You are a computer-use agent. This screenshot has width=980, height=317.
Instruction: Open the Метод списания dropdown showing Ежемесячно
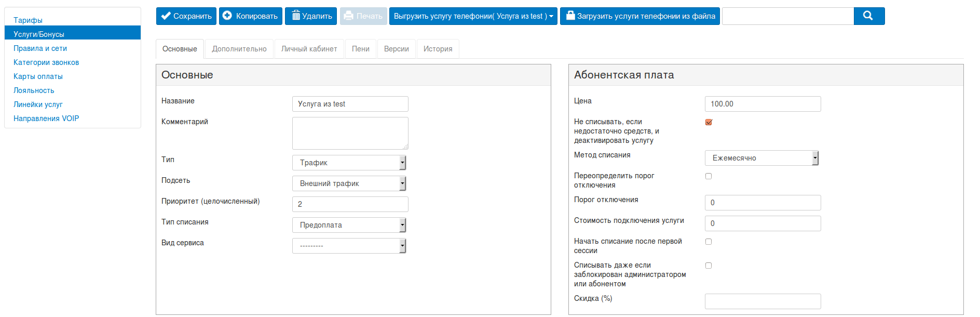[x=761, y=158]
